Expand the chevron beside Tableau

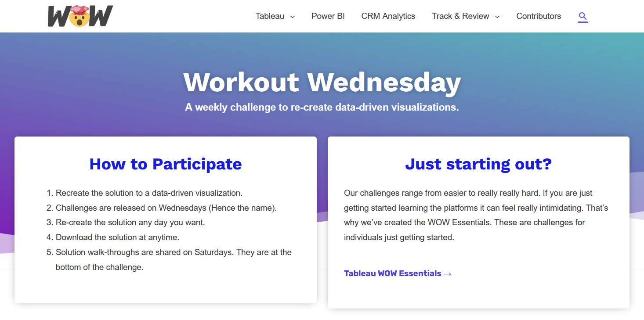pyautogui.click(x=293, y=17)
